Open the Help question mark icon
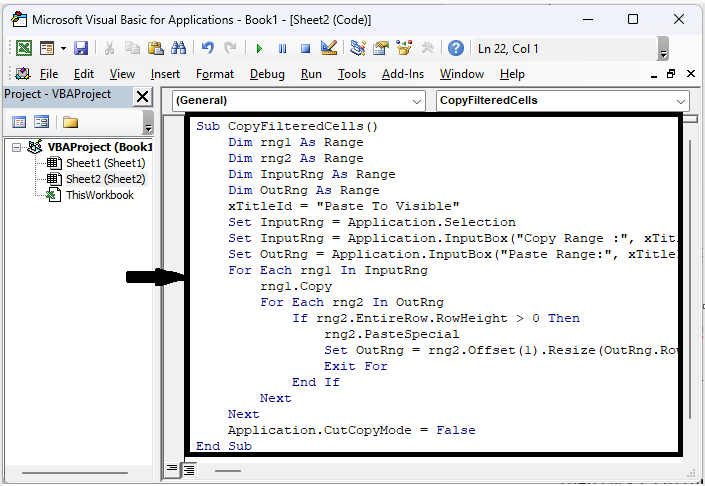 [455, 48]
